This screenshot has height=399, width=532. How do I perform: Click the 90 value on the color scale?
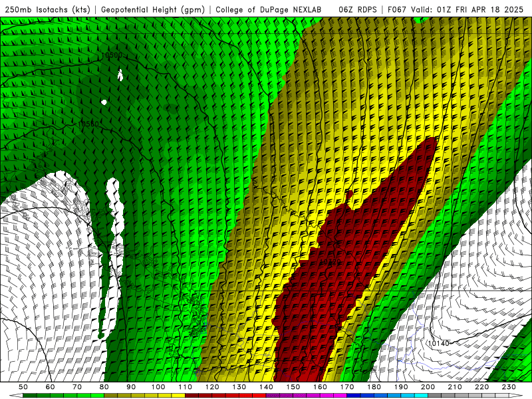pos(131,387)
